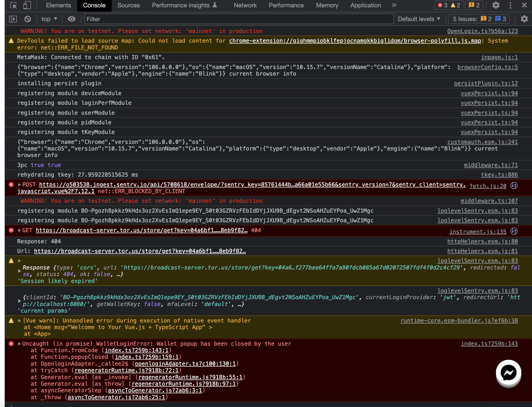
Task: Clear the console using the circle-slash icon
Action: (x=27, y=19)
